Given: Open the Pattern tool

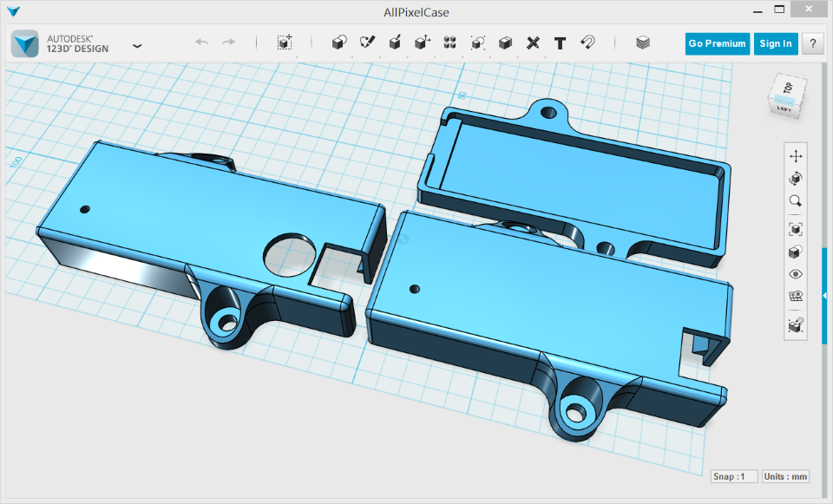Looking at the screenshot, I should pyautogui.click(x=449, y=43).
